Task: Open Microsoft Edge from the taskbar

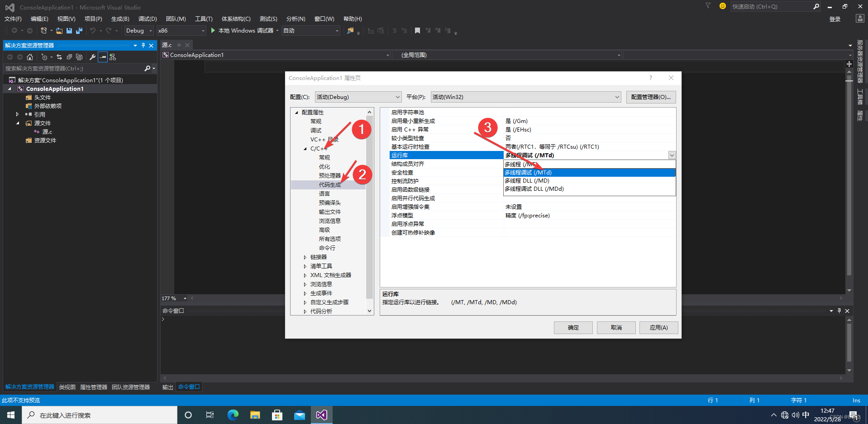Action: 233,415
